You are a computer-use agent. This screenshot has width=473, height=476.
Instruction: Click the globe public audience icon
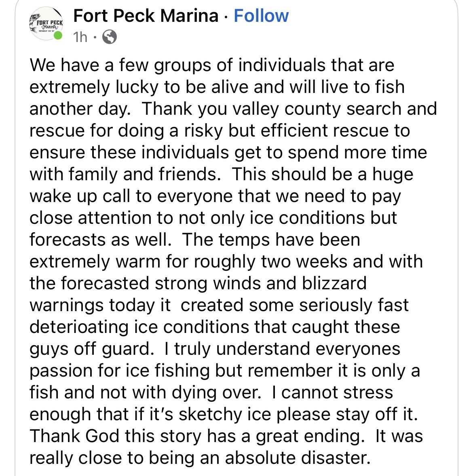110,37
